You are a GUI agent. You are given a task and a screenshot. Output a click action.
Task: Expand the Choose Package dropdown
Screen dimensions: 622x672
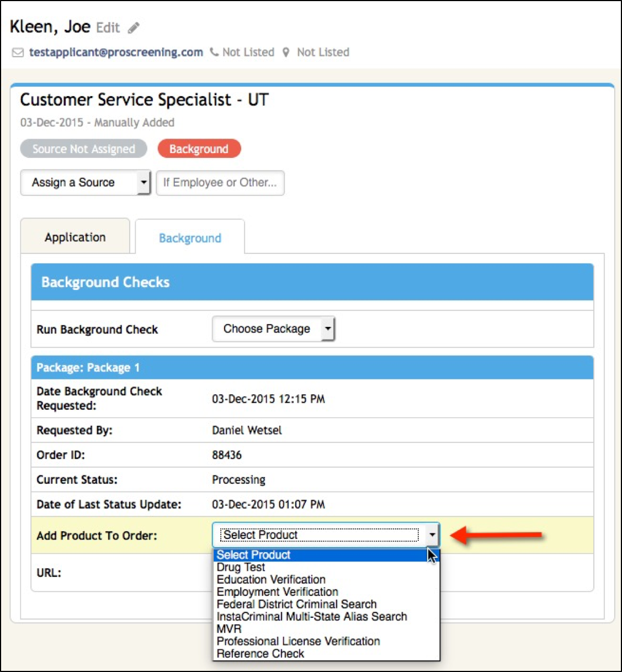coord(273,329)
